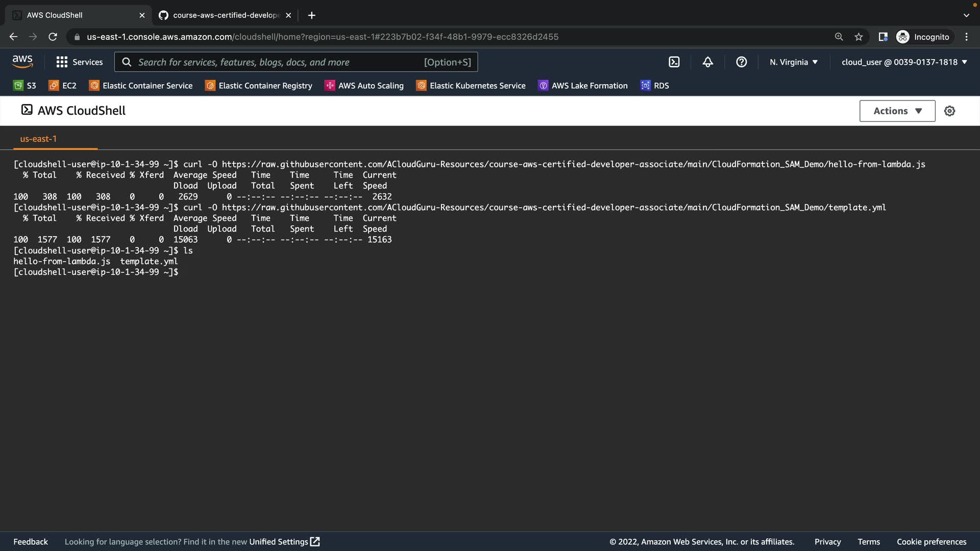This screenshot has width=980, height=551.
Task: Open Elastic Kubernetes Service shortcut
Action: pos(471,86)
